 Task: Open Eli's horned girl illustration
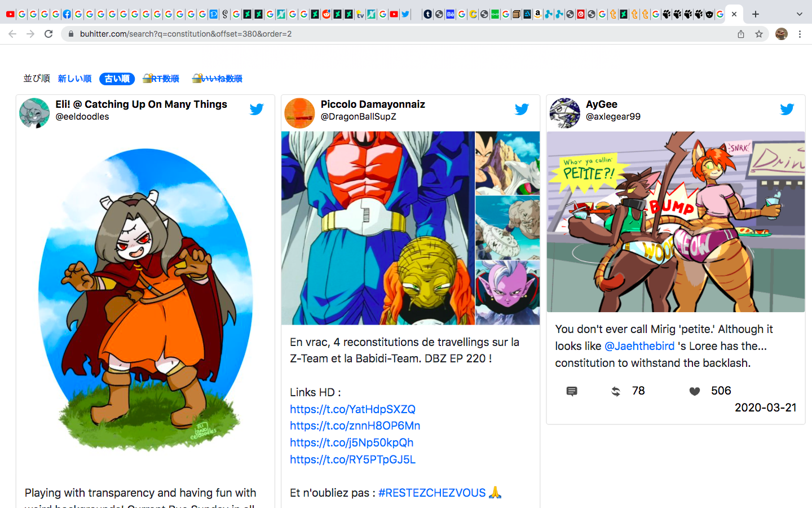(x=145, y=299)
